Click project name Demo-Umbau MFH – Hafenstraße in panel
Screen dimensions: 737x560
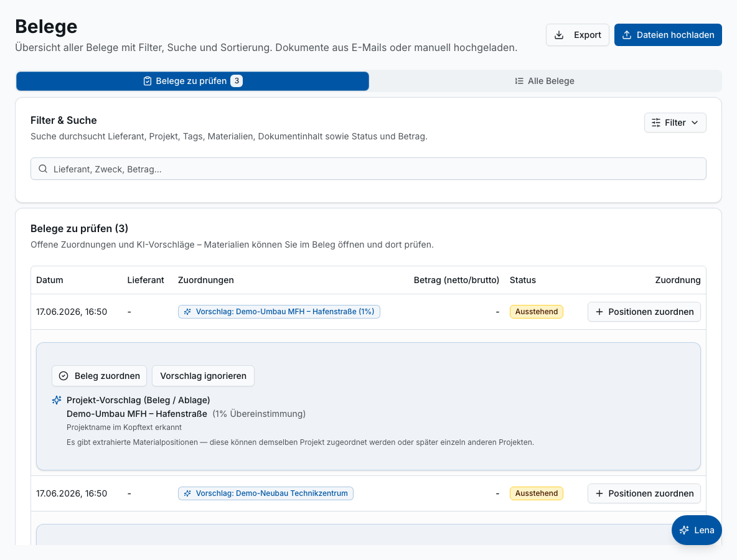[x=137, y=414]
